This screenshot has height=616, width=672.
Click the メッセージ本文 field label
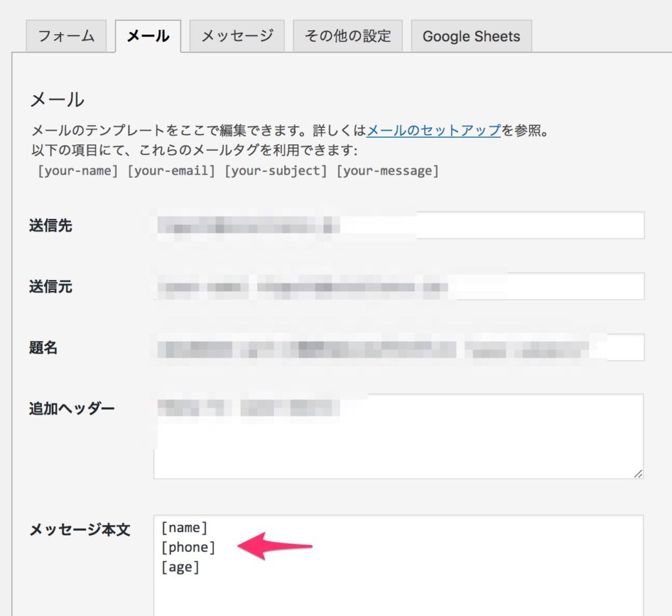pos(80,530)
